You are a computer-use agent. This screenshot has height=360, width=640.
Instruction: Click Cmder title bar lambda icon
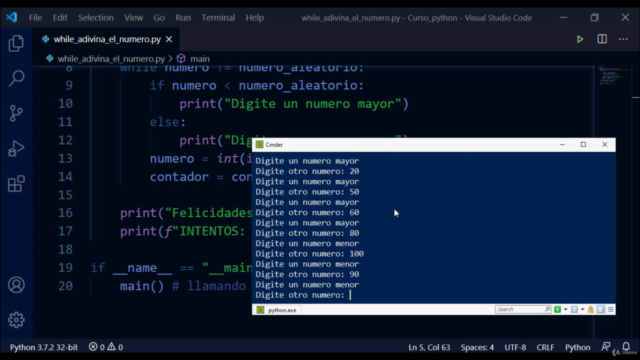[260, 144]
